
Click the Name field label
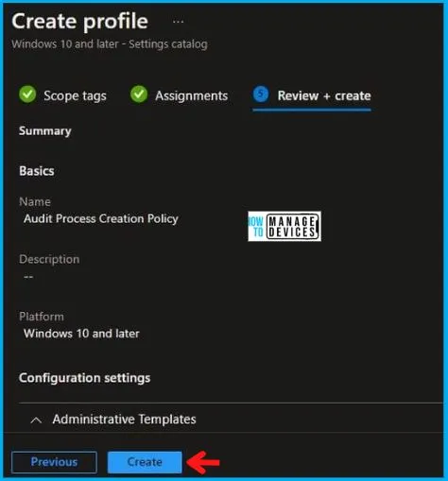click(x=35, y=201)
